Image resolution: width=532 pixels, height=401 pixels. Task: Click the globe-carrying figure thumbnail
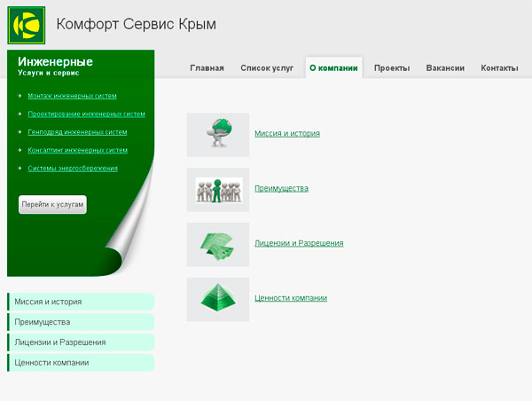(217, 134)
